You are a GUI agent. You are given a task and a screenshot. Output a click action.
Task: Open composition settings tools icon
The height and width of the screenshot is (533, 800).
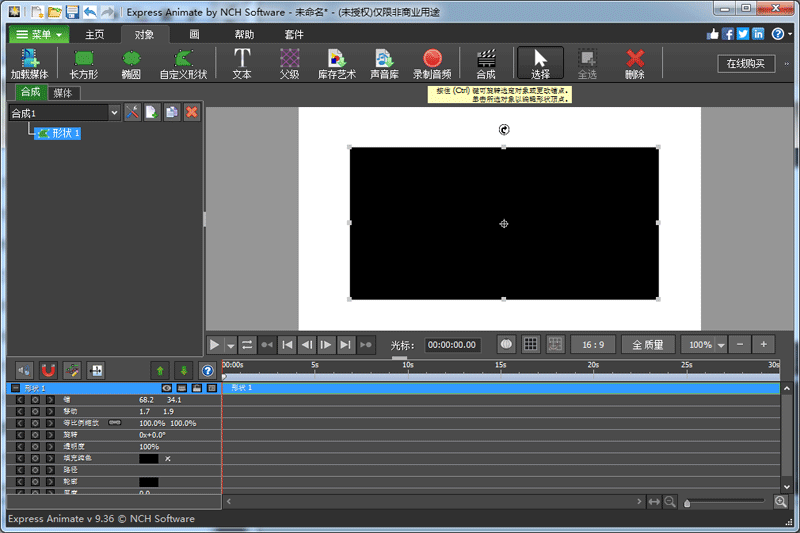132,112
